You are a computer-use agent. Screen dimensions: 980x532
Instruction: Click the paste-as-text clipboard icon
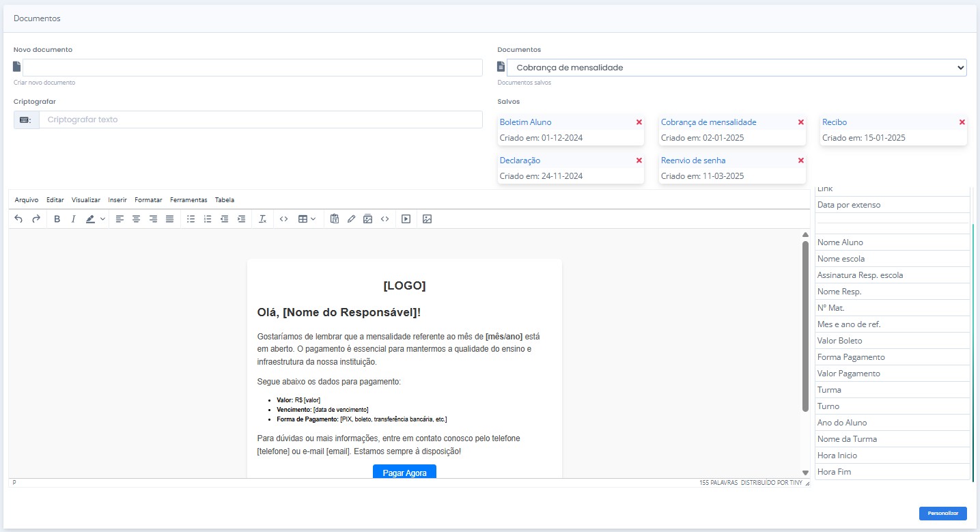(x=335, y=219)
